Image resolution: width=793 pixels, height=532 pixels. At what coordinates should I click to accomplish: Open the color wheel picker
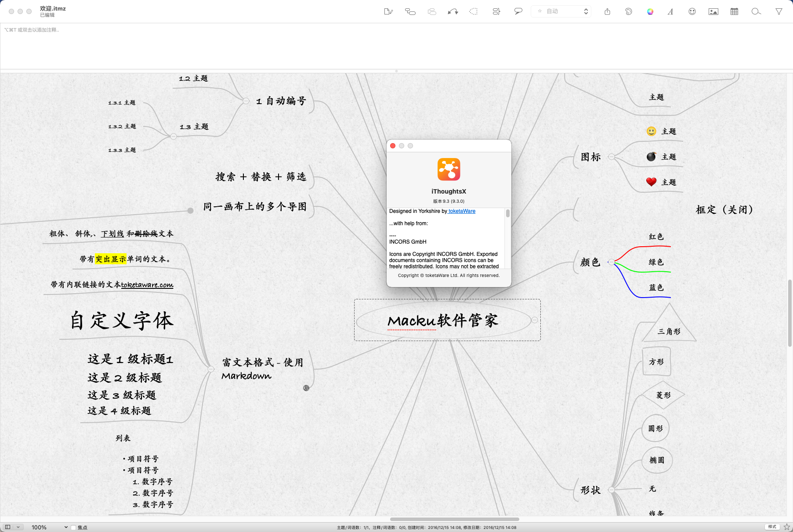(x=650, y=11)
